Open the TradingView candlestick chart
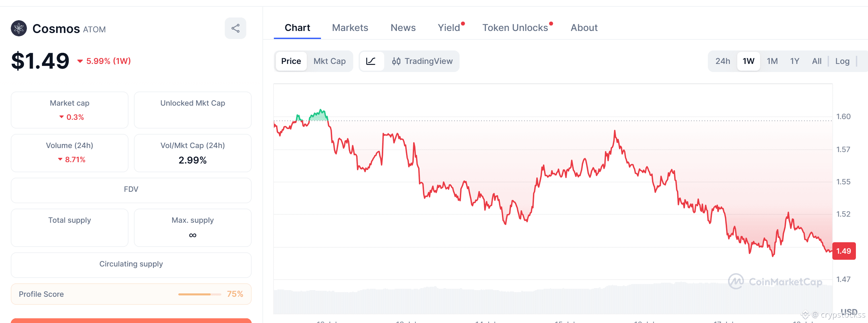Screen dimensions: 868x323 coord(422,61)
